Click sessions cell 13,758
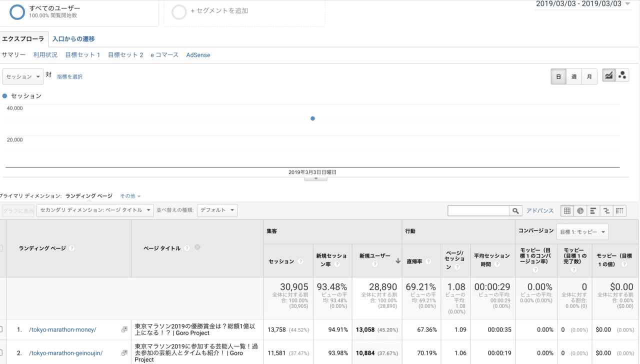The height and width of the screenshot is (364, 640). coord(277,329)
